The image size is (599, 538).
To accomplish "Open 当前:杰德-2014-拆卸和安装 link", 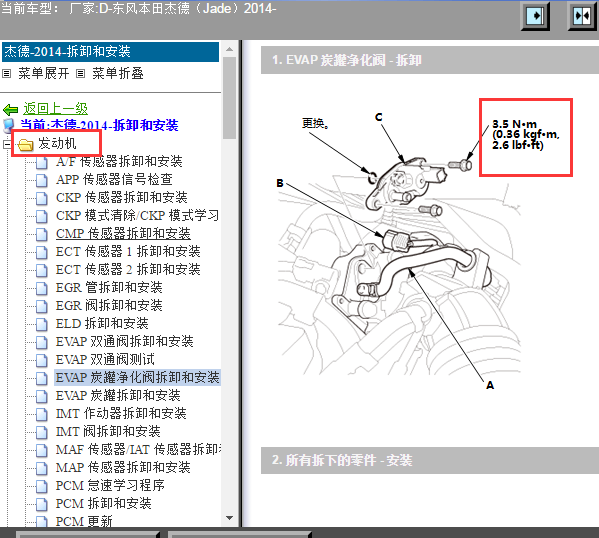I will (99, 125).
